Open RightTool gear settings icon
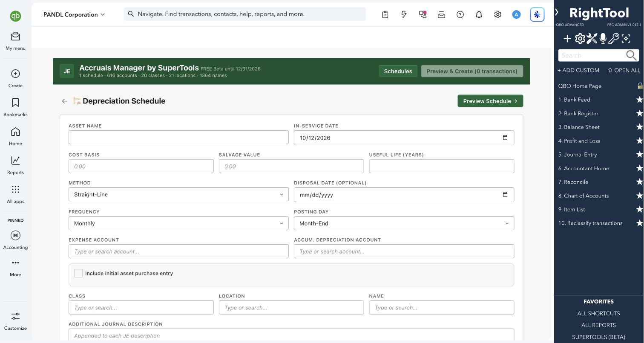The height and width of the screenshot is (343, 644). (x=580, y=39)
